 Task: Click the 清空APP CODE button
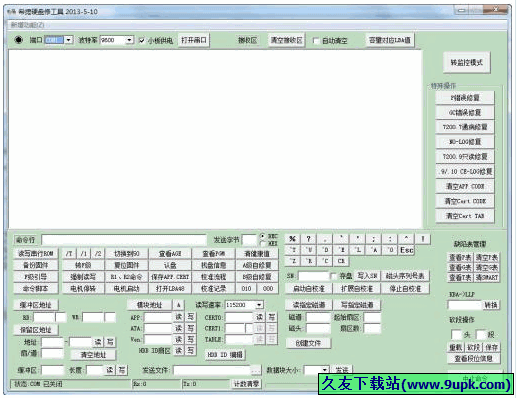465,186
